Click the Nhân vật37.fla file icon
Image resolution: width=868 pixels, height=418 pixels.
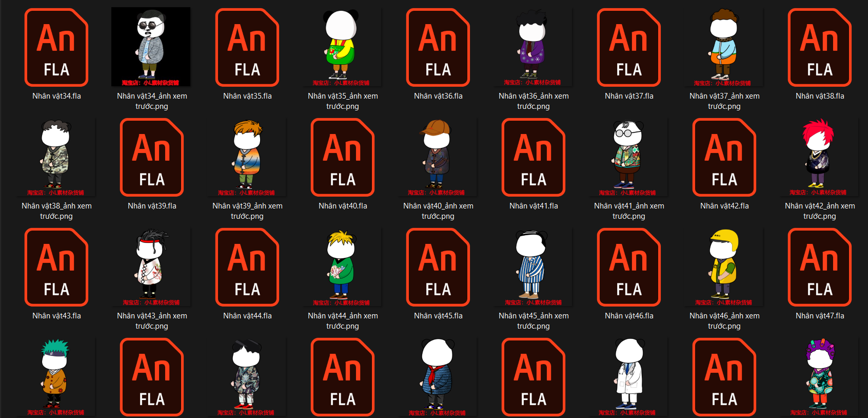pyautogui.click(x=629, y=47)
